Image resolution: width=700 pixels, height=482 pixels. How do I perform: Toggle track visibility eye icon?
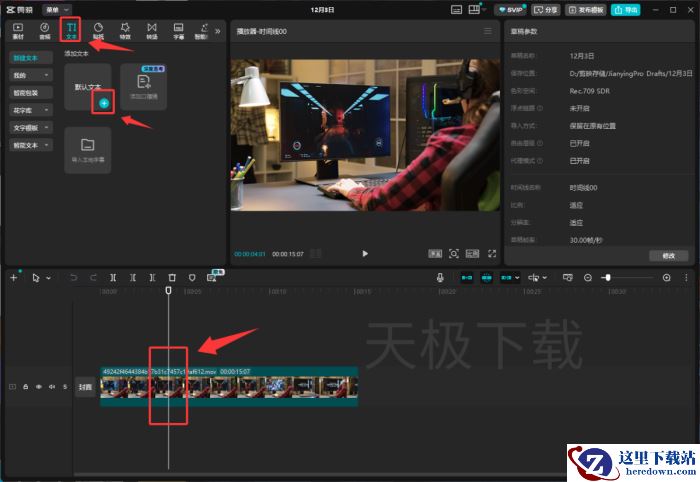[39, 386]
